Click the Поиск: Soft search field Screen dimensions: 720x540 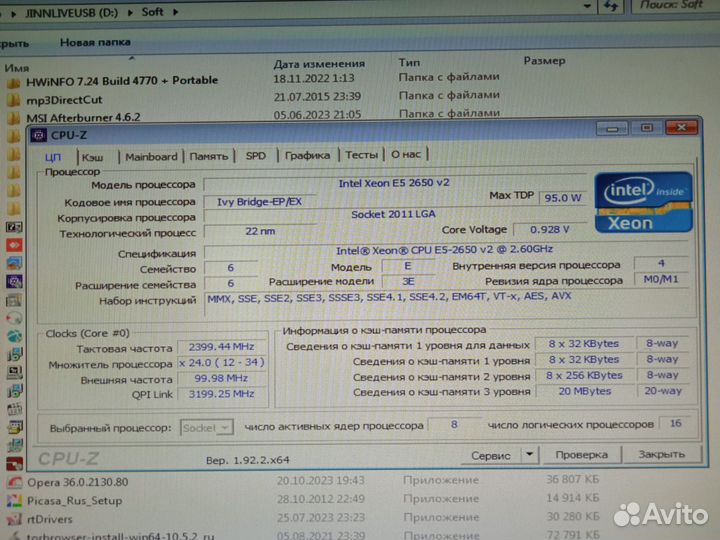(x=674, y=5)
